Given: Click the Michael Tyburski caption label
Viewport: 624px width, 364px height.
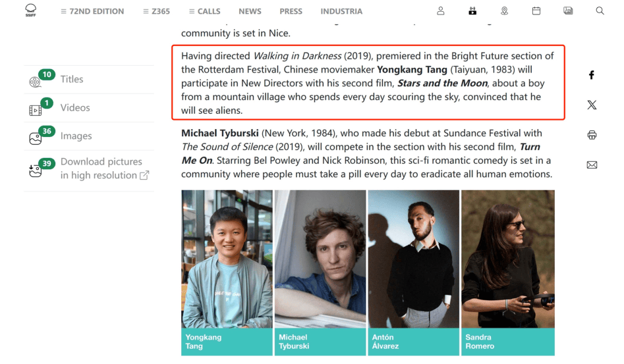Looking at the screenshot, I should pyautogui.click(x=320, y=342).
